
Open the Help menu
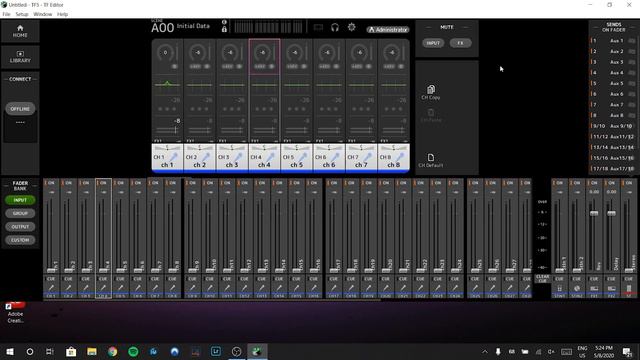[x=62, y=14]
